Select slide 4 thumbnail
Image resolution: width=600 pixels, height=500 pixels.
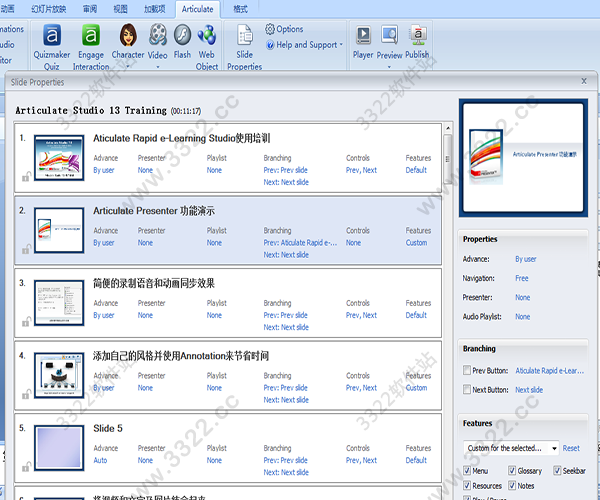pos(59,375)
